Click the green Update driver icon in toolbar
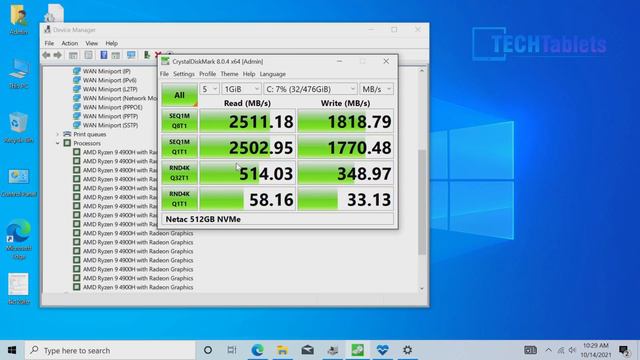This screenshot has width=640, height=360. point(147,55)
